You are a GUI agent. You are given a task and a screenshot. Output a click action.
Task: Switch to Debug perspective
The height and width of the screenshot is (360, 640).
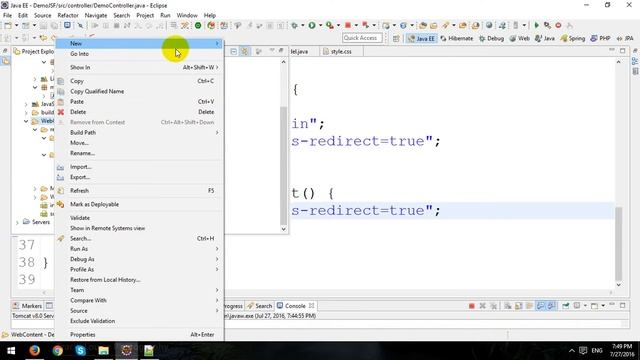point(491,38)
